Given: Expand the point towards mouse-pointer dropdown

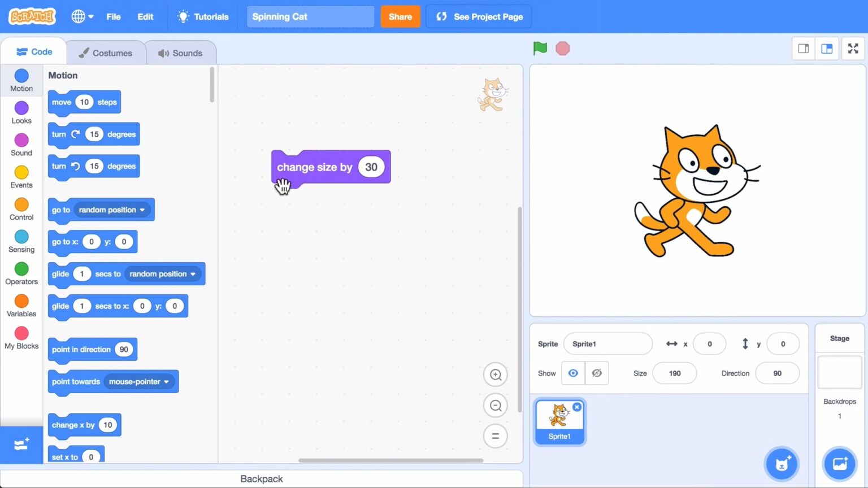Looking at the screenshot, I should [x=166, y=382].
